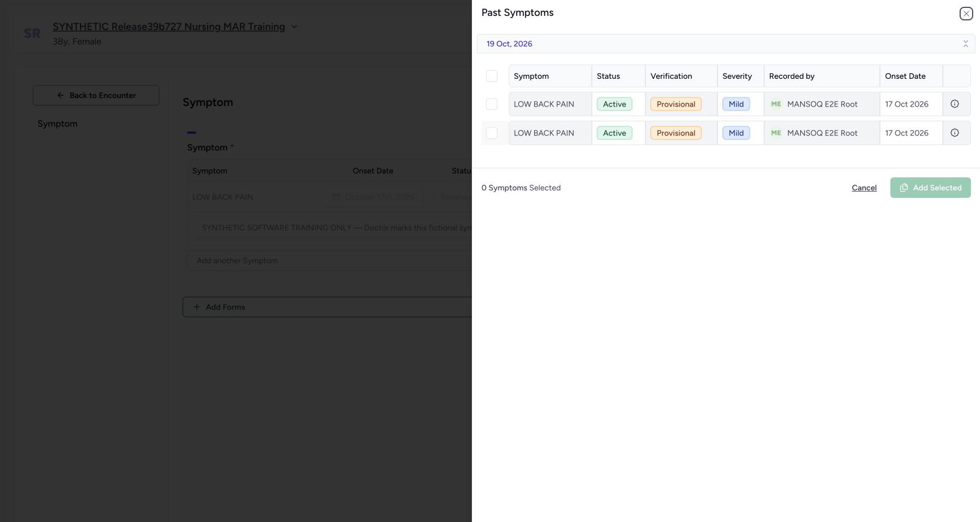Screen dimensions: 980x522
Task: Click the Add Forms button
Action: pos(327,307)
